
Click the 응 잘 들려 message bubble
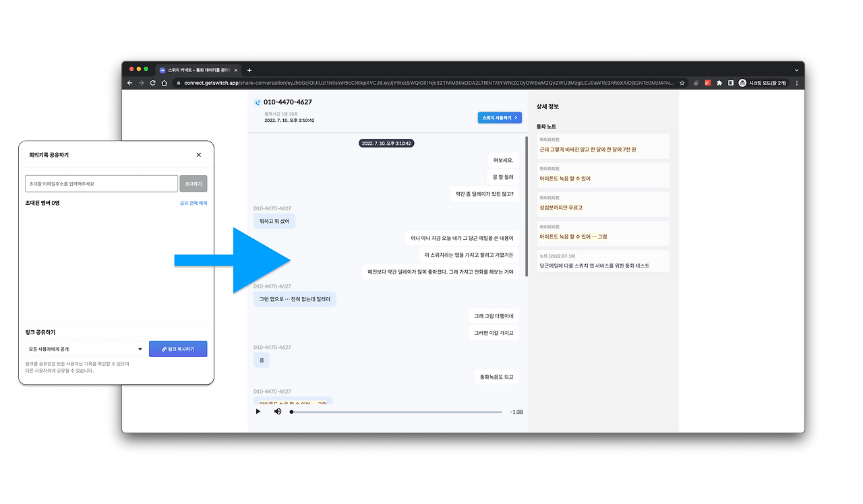504,177
